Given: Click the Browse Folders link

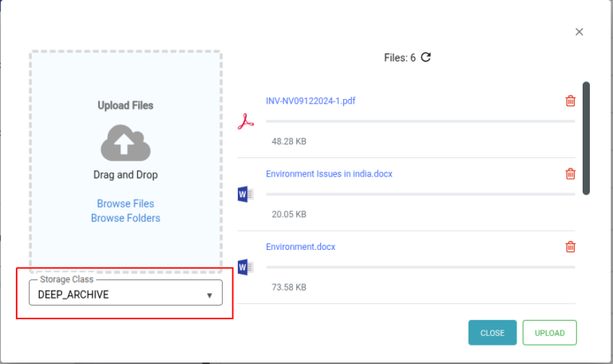Looking at the screenshot, I should point(125,218).
